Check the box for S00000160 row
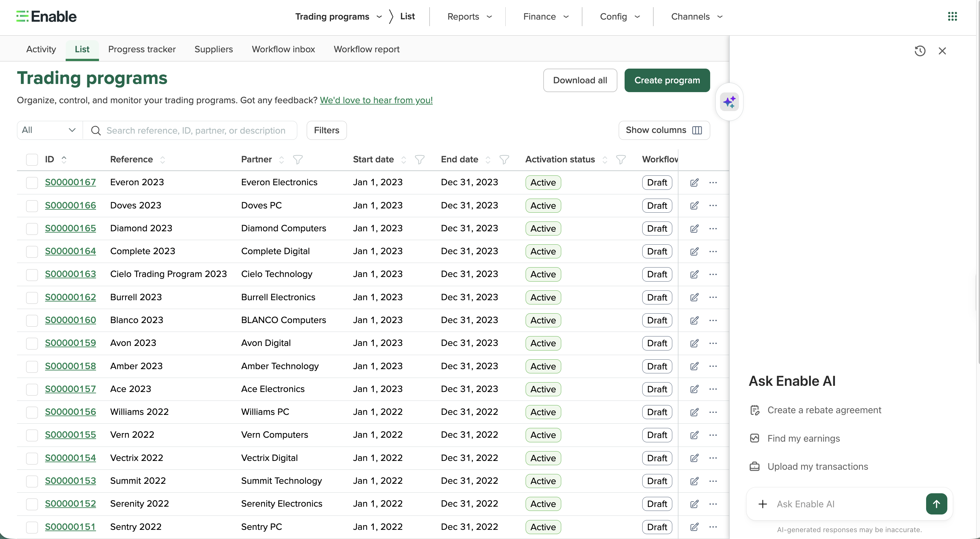Viewport: 980px width, 539px height. 32,320
